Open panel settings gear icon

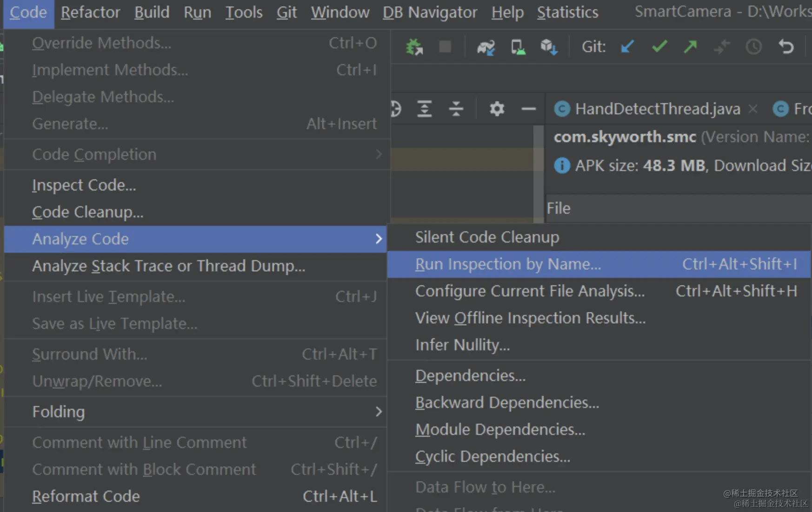(x=497, y=109)
